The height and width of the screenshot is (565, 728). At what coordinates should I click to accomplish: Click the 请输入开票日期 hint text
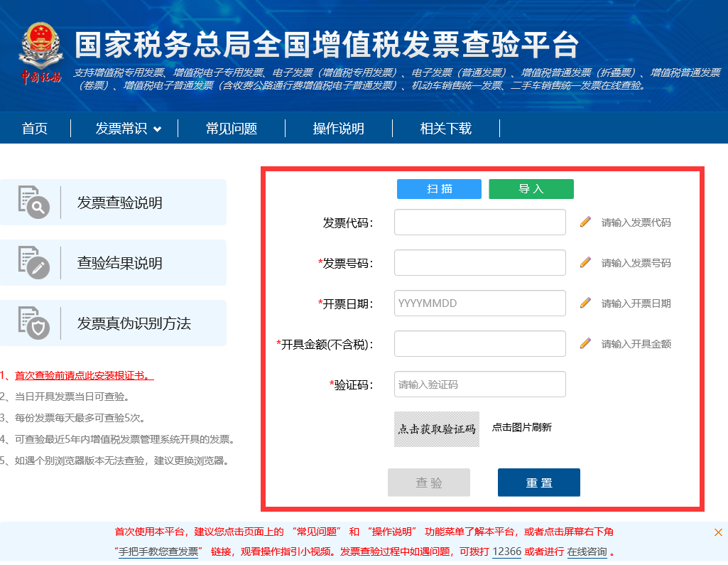(636, 303)
